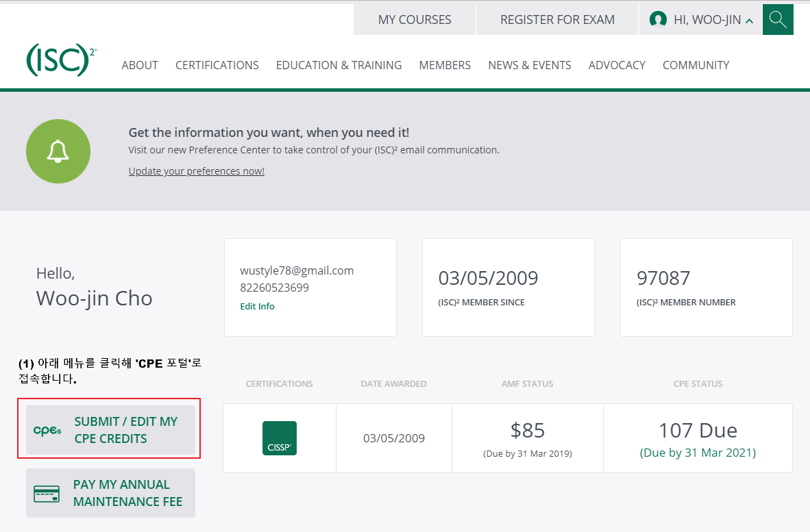Viewport: 810px width, 532px height.
Task: Click SUBMIT / EDIT MY CPE CREDITS
Action: [110, 430]
